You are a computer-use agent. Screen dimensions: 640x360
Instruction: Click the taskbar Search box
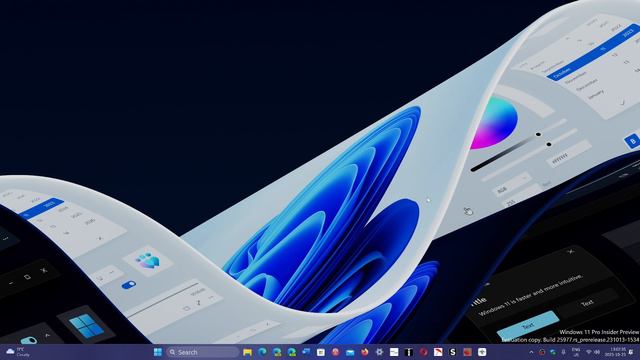coord(202,352)
